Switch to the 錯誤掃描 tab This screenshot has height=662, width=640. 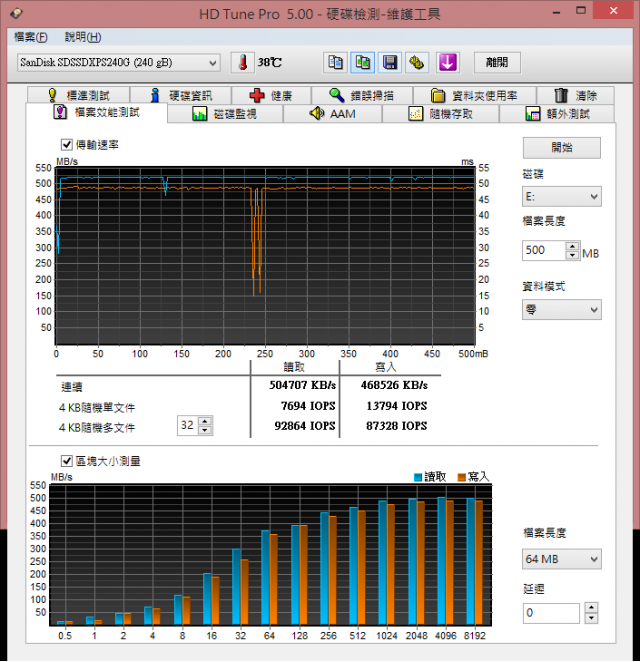(x=362, y=95)
